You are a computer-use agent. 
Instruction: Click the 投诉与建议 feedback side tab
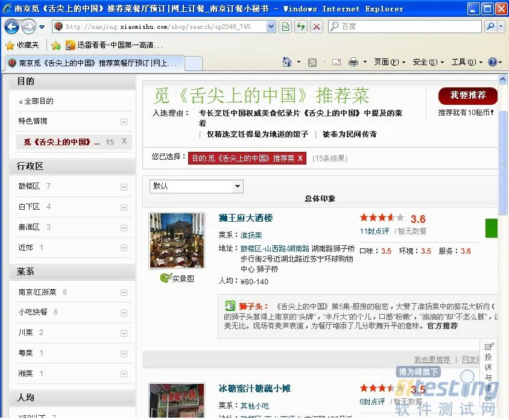point(488,372)
